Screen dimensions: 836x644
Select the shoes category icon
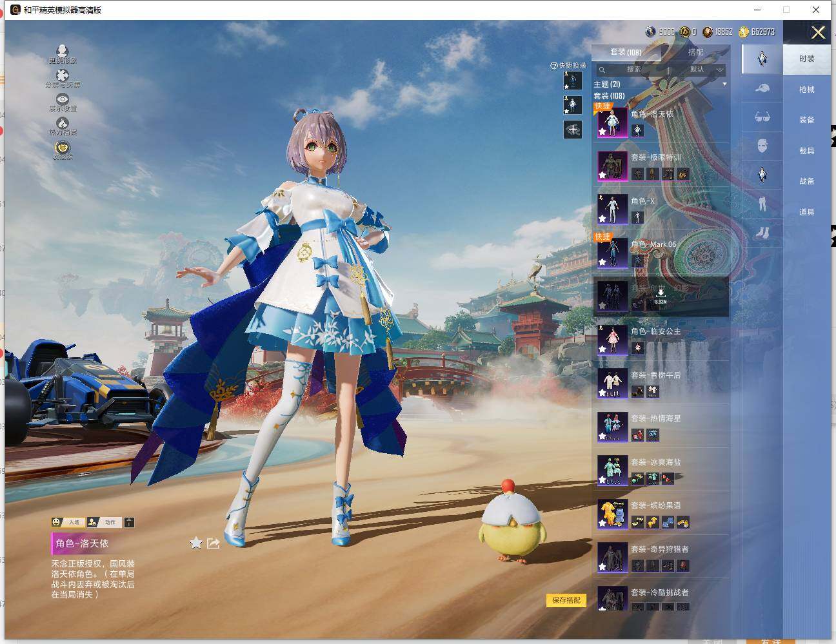click(x=762, y=233)
